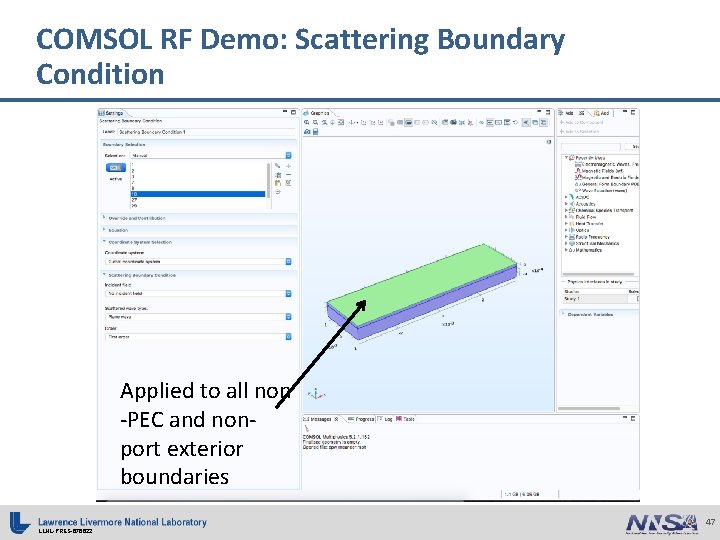Collapse the Recently Used tree node

click(x=566, y=158)
